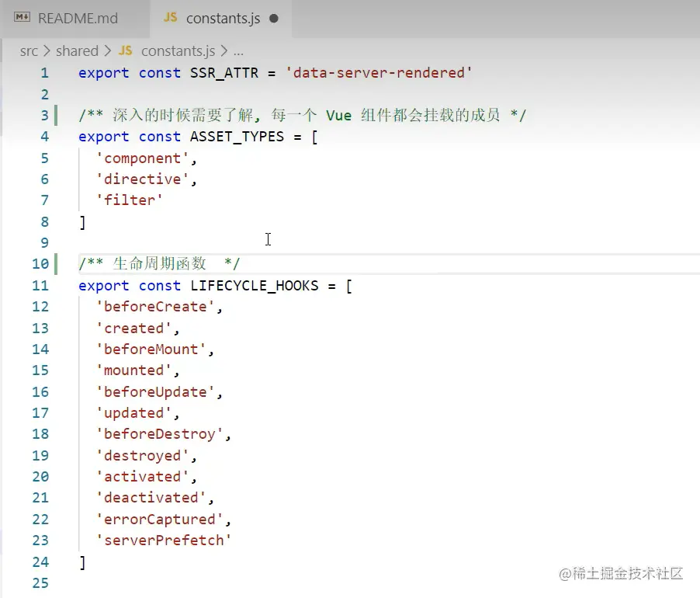This screenshot has width=700, height=598.
Task: Click the 生命周期函数 comment line
Action: point(159,263)
